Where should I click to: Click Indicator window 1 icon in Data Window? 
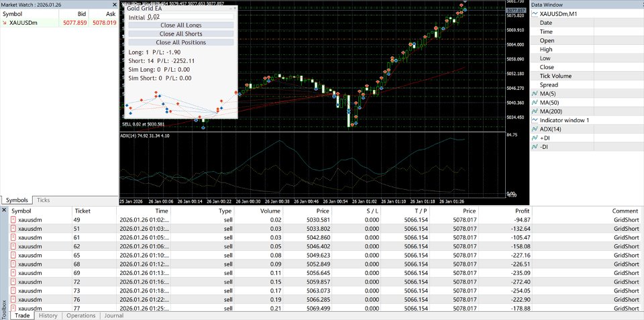pos(535,120)
